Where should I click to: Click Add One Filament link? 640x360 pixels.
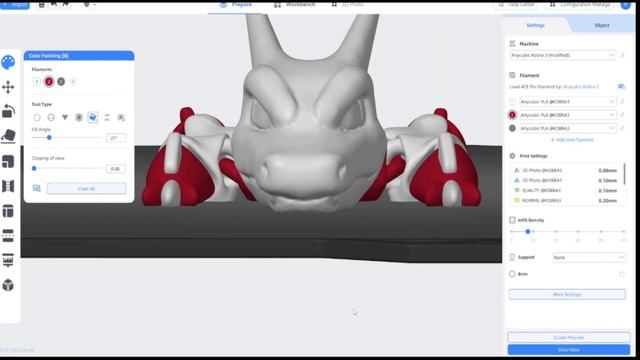[x=572, y=140]
